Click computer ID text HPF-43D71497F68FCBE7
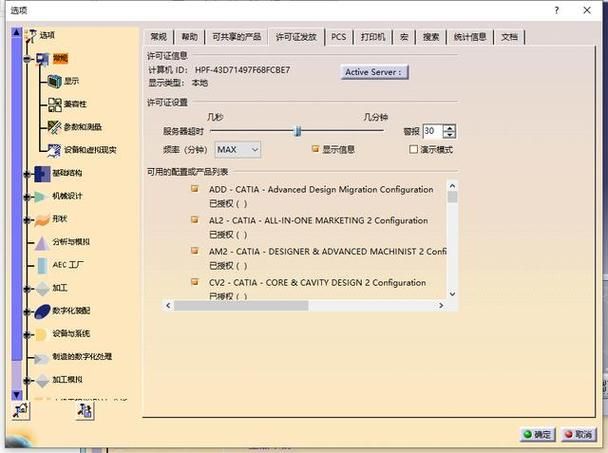608x453 pixels. pos(242,70)
